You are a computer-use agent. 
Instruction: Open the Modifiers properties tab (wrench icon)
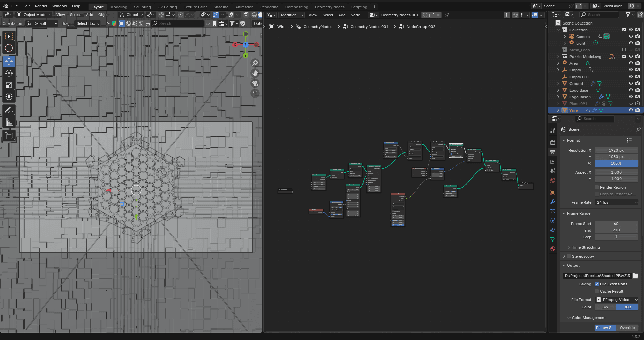tap(553, 202)
